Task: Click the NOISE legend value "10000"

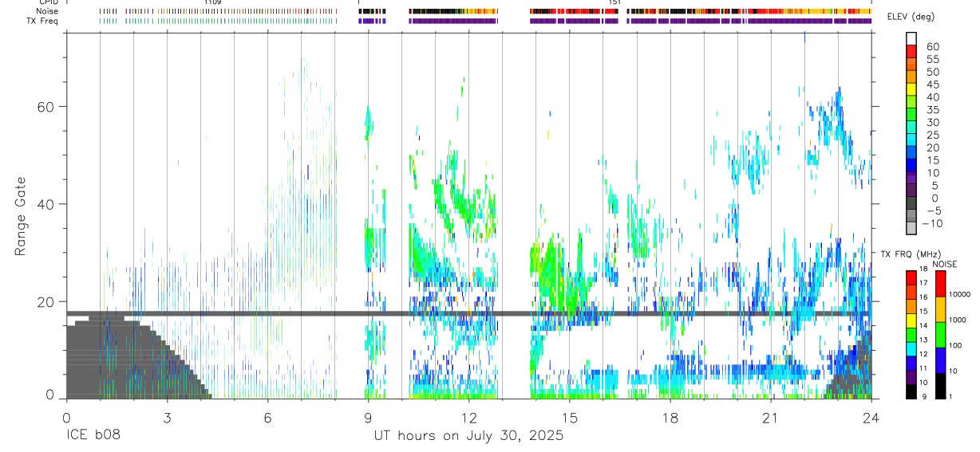Action: [x=960, y=295]
